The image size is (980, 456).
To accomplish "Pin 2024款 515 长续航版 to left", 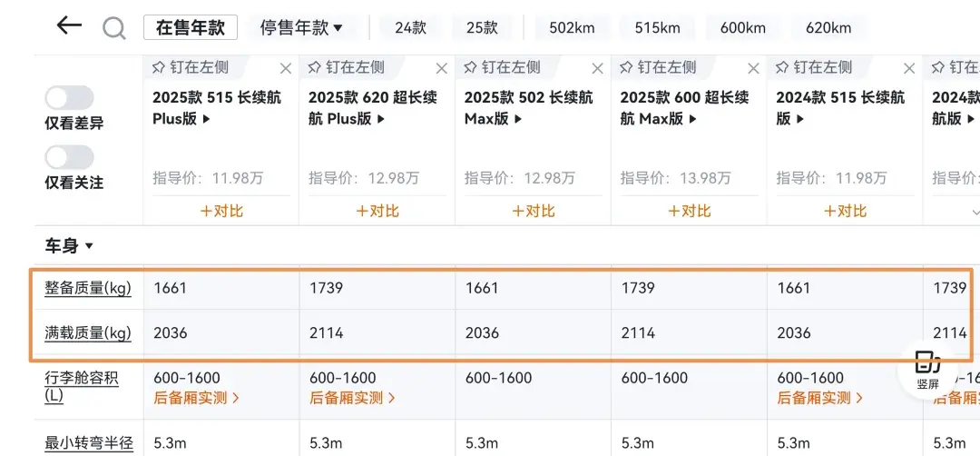I will point(814,67).
